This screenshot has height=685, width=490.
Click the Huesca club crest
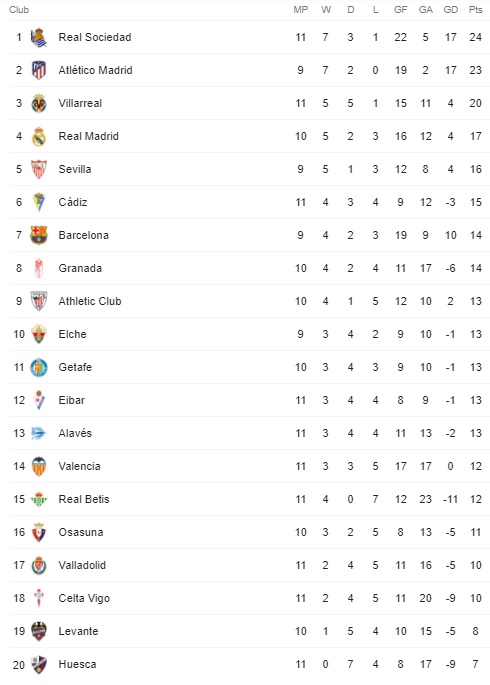click(38, 664)
